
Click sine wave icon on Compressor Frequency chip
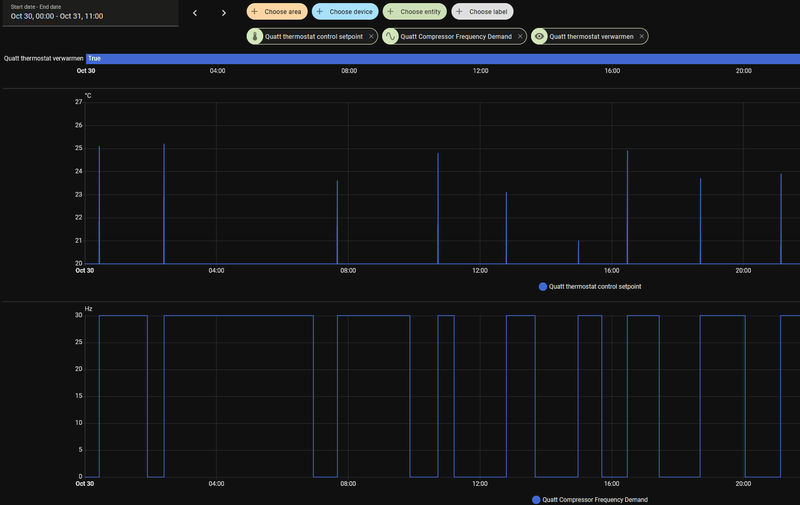(x=390, y=36)
